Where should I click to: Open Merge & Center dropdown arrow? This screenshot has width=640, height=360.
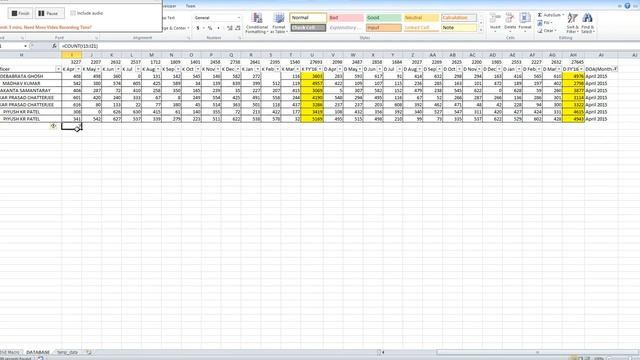[x=188, y=28]
